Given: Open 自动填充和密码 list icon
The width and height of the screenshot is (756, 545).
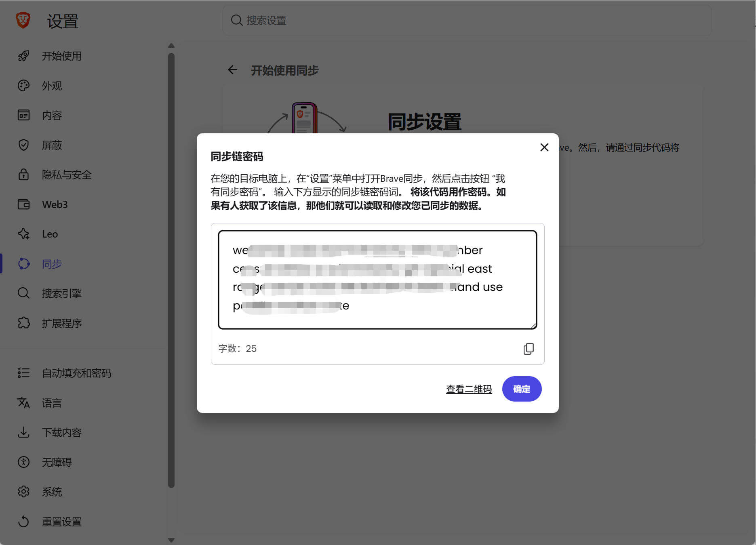Looking at the screenshot, I should pos(23,373).
